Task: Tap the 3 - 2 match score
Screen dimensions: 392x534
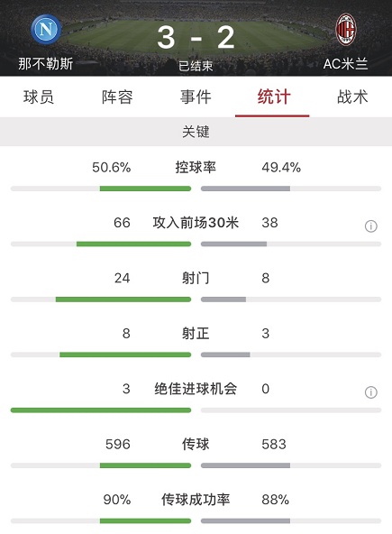Action: 196,37
